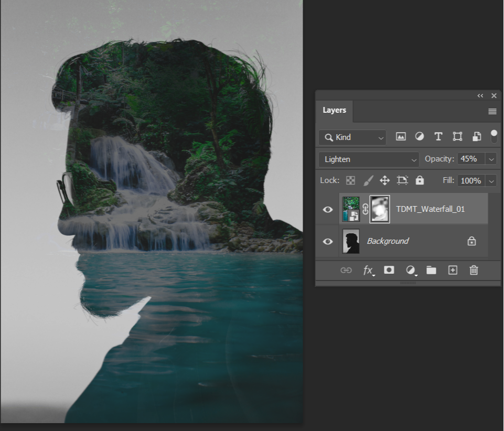Click the Opacity 45% value field

coord(471,159)
